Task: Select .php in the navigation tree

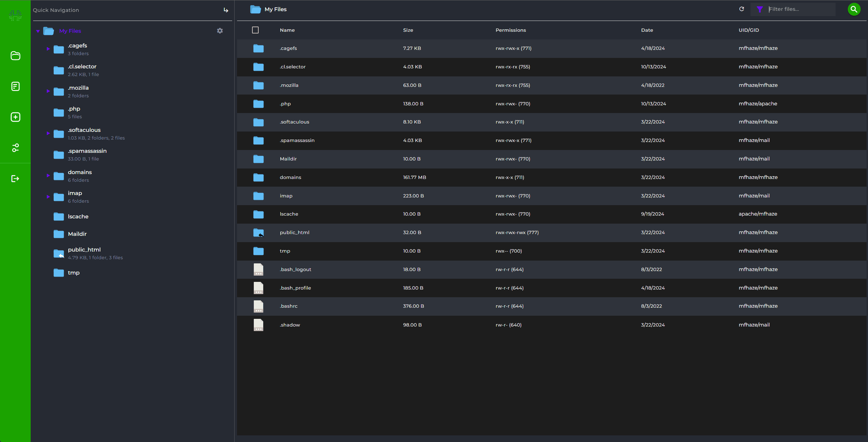Action: (x=74, y=109)
